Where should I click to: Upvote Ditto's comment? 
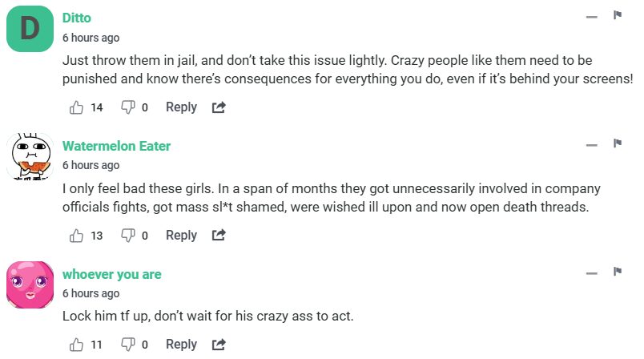click(77, 107)
